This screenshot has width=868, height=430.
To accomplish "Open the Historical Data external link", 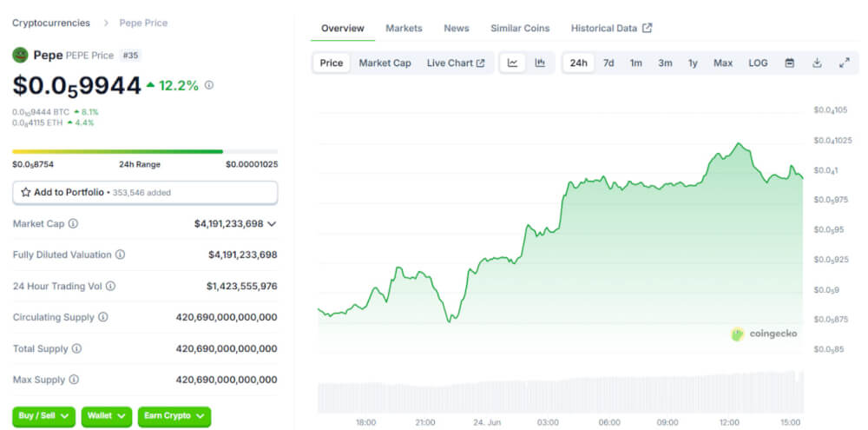I will point(611,28).
